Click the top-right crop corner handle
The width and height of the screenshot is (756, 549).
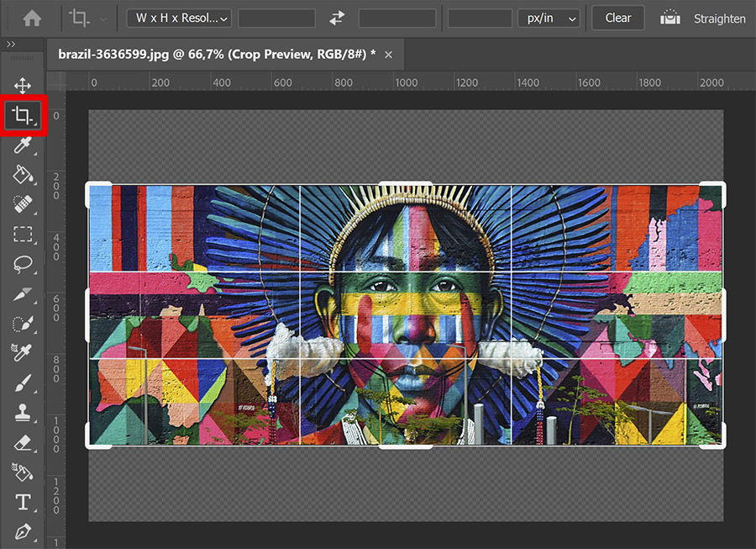722,185
